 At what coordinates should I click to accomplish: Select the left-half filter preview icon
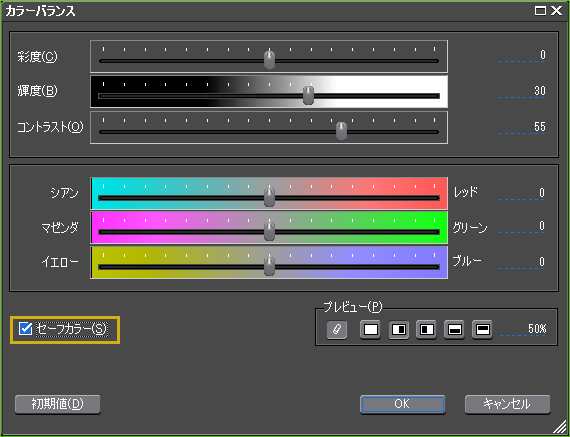[426, 330]
